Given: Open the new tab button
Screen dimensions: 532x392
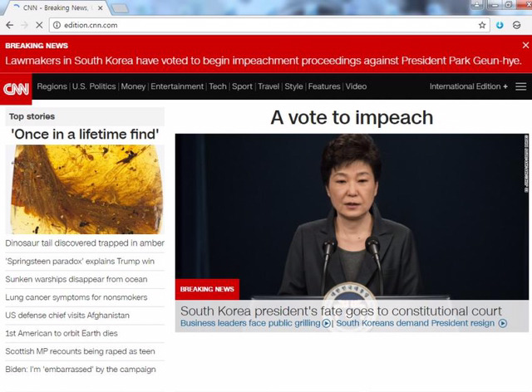Looking at the screenshot, I should [x=121, y=7].
